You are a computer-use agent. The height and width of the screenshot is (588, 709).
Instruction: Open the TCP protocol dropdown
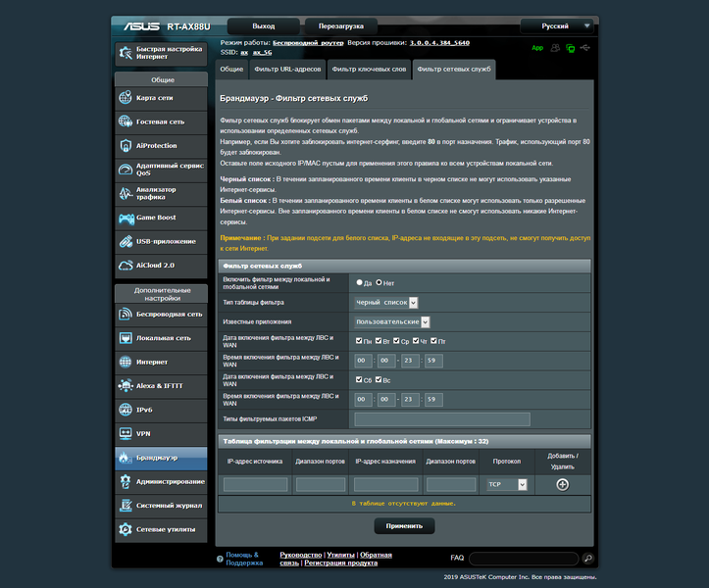[x=507, y=484]
